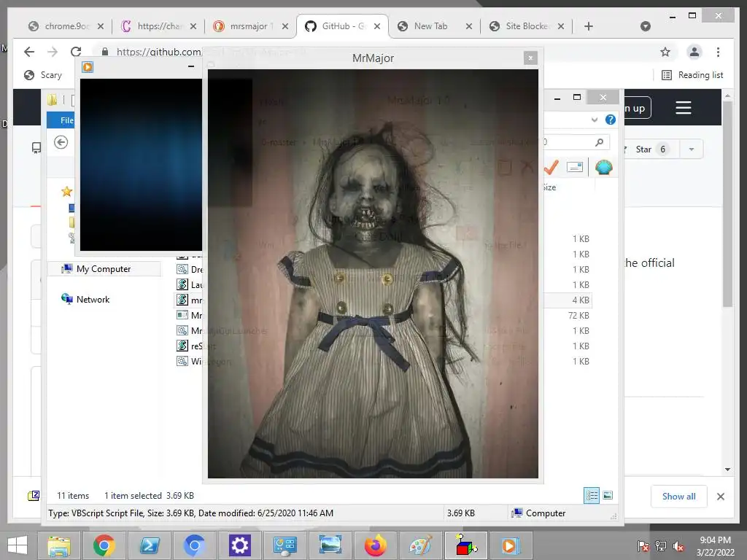
Task: Click network tray icon
Action: [661, 546]
